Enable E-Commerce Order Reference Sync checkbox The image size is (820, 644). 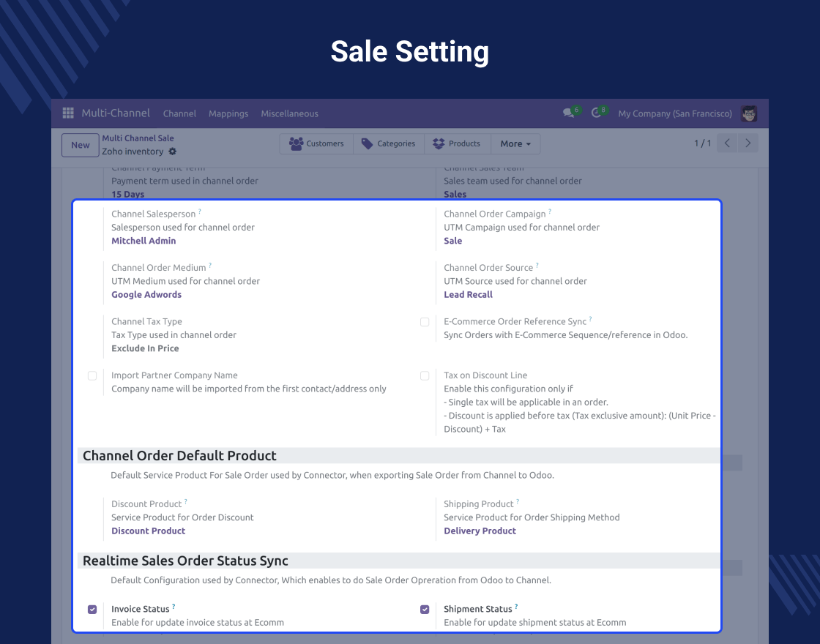point(425,322)
